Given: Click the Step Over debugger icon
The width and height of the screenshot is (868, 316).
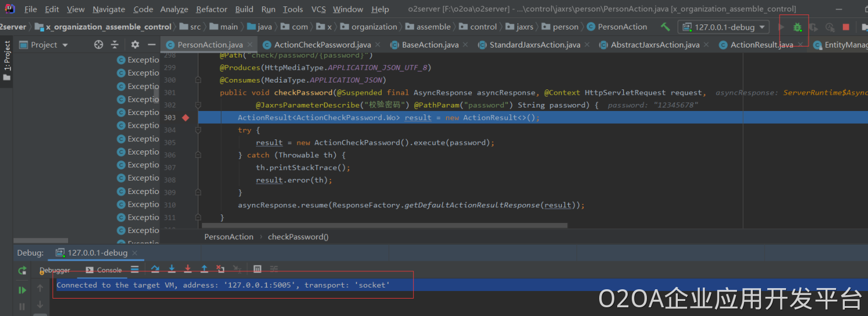Looking at the screenshot, I should coord(155,269).
